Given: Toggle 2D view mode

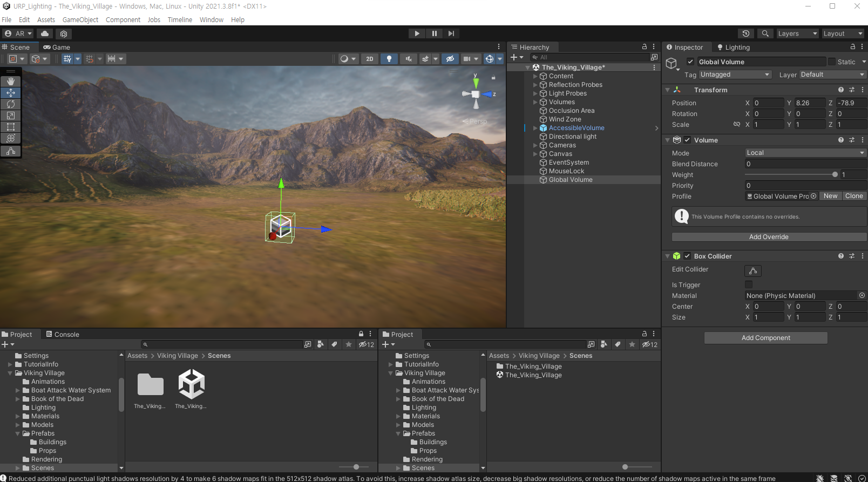Looking at the screenshot, I should point(370,59).
